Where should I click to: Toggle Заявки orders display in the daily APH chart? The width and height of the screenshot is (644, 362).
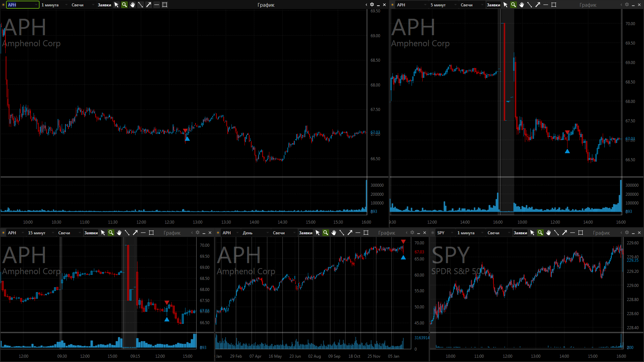[306, 233]
